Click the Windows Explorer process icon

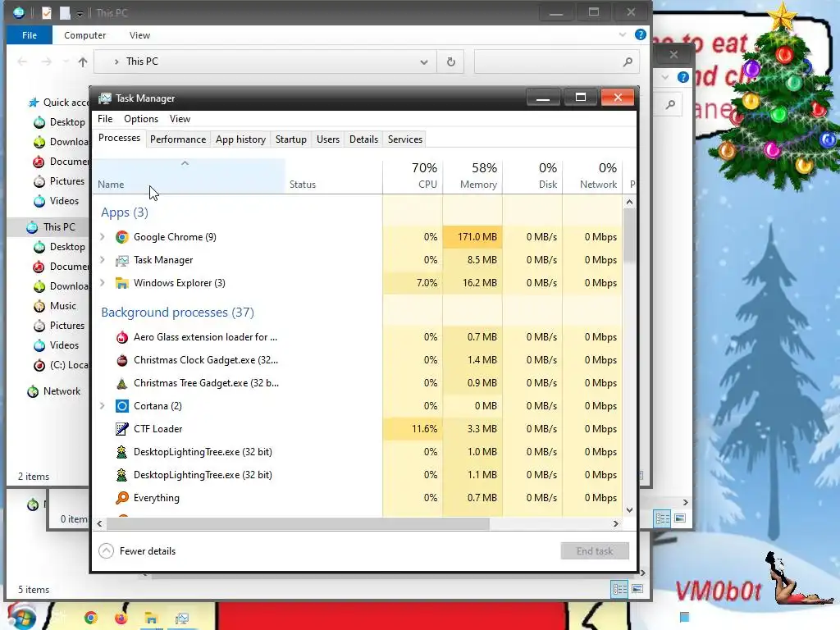[x=122, y=283]
